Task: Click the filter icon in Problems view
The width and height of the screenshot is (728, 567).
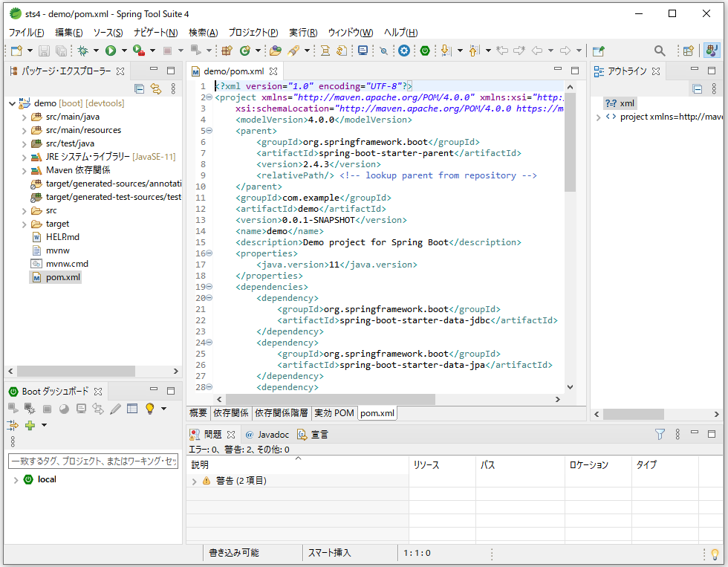Action: pyautogui.click(x=660, y=434)
